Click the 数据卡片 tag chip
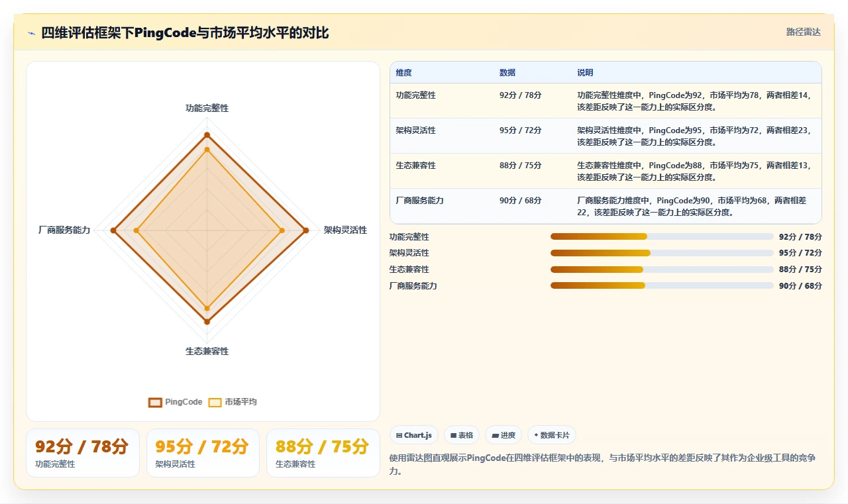The width and height of the screenshot is (848, 504). [x=552, y=435]
